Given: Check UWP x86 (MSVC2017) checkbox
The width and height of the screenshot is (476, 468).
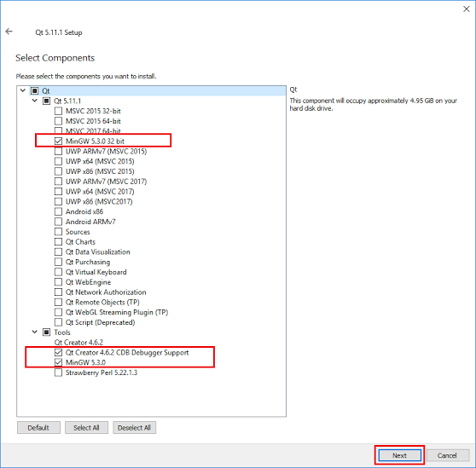Looking at the screenshot, I should pyautogui.click(x=58, y=201).
